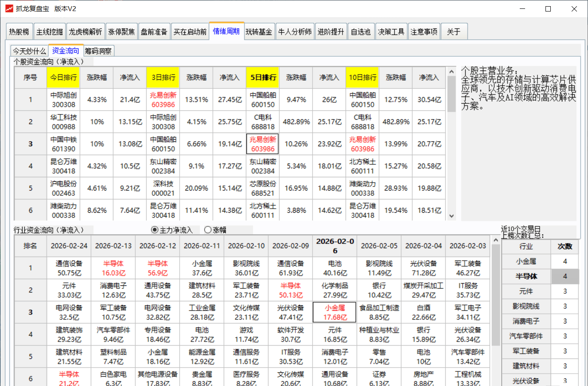
Task: Open the 筹码洞察 sub-tab
Action: pos(99,51)
